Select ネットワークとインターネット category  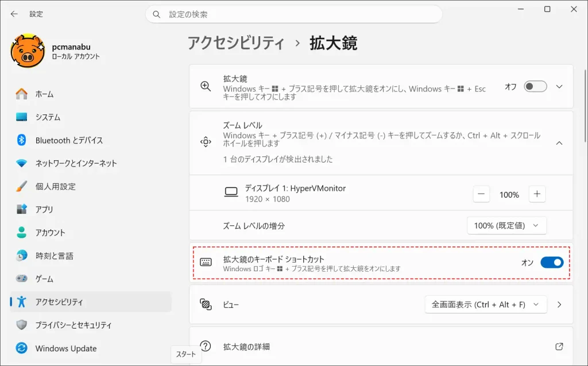pyautogui.click(x=91, y=163)
